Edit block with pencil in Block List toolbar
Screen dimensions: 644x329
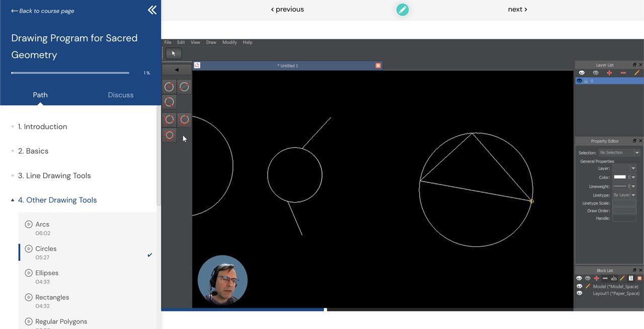tap(622, 278)
